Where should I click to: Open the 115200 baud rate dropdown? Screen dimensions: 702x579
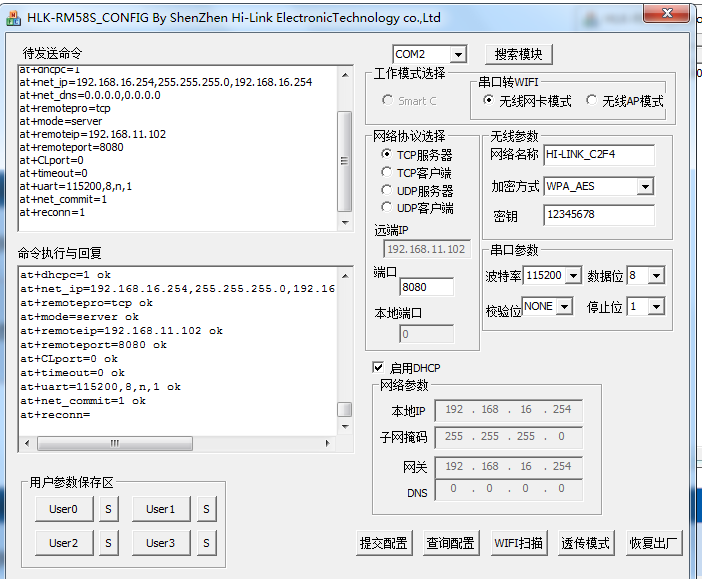574,275
